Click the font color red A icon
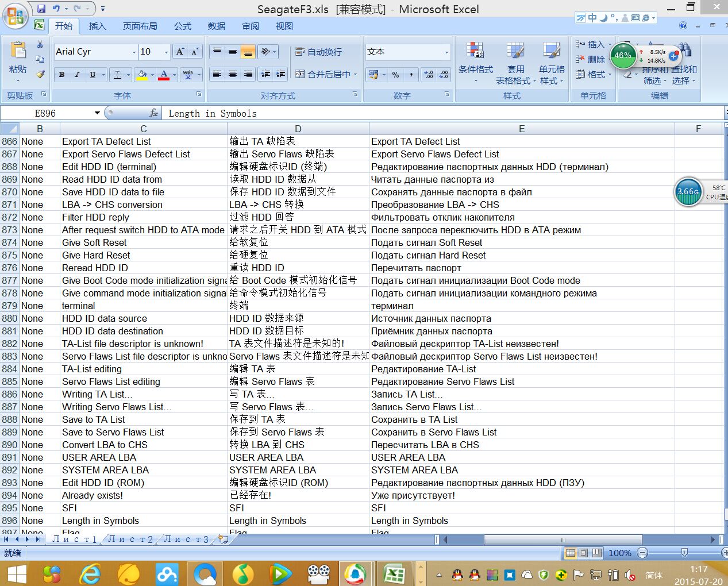 point(164,75)
